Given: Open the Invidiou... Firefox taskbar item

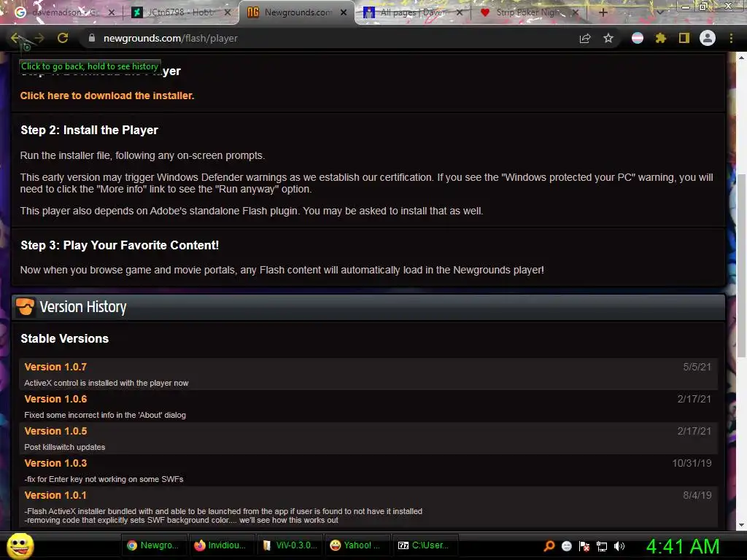Looking at the screenshot, I should click(x=220, y=545).
